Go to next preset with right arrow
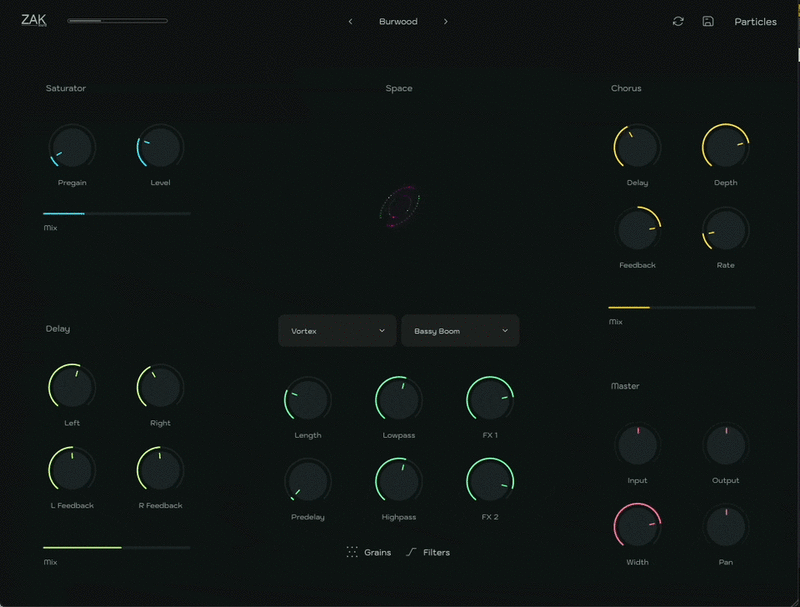 [x=446, y=21]
